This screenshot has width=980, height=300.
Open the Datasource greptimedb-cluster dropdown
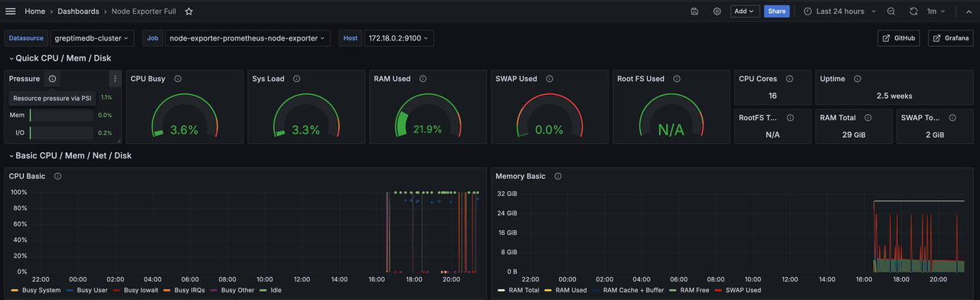pos(93,37)
